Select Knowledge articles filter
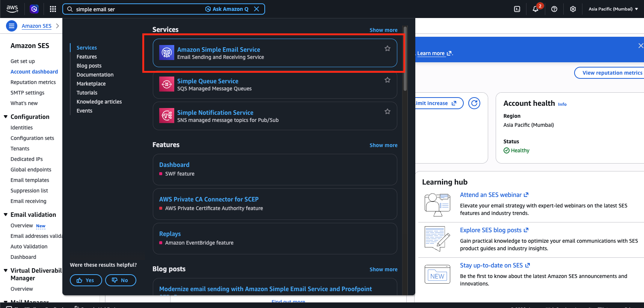 pyautogui.click(x=99, y=102)
